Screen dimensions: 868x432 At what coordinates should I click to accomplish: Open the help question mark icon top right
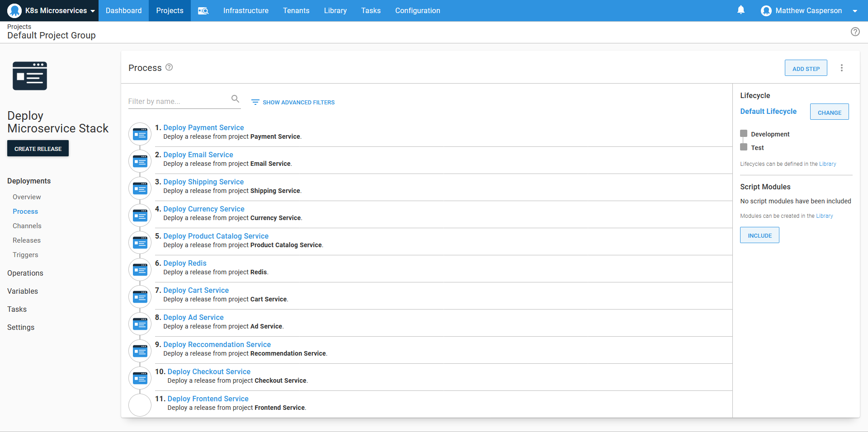855,32
